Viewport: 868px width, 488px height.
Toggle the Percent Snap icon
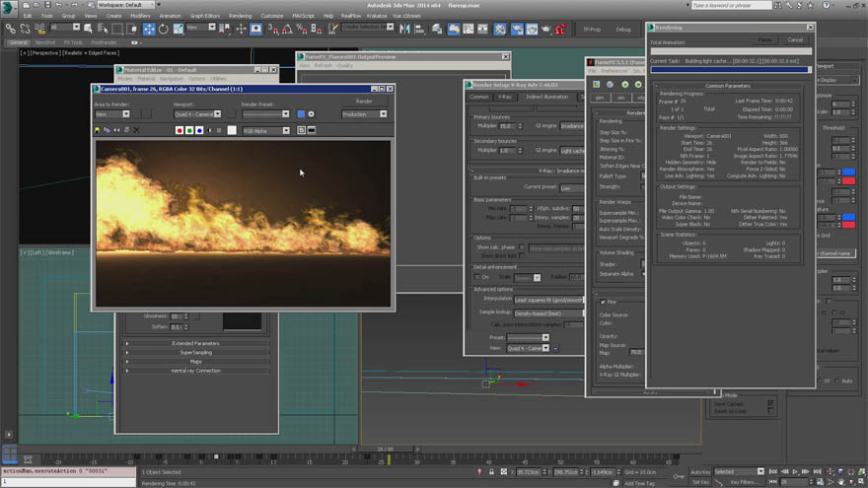[302, 29]
